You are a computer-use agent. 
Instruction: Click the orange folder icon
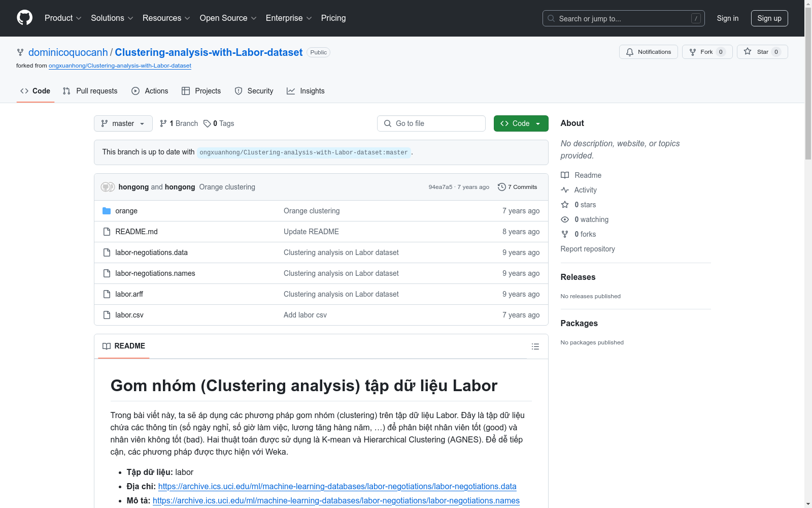pyautogui.click(x=107, y=211)
